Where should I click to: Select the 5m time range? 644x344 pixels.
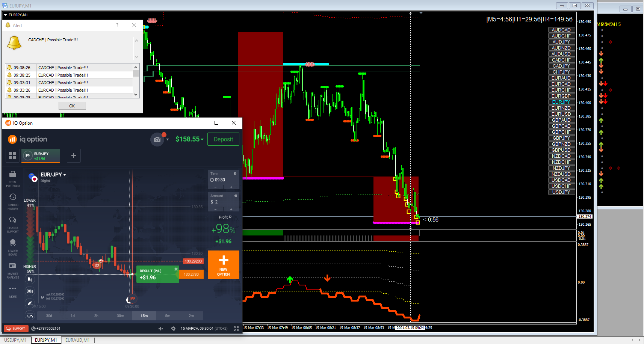pos(168,316)
